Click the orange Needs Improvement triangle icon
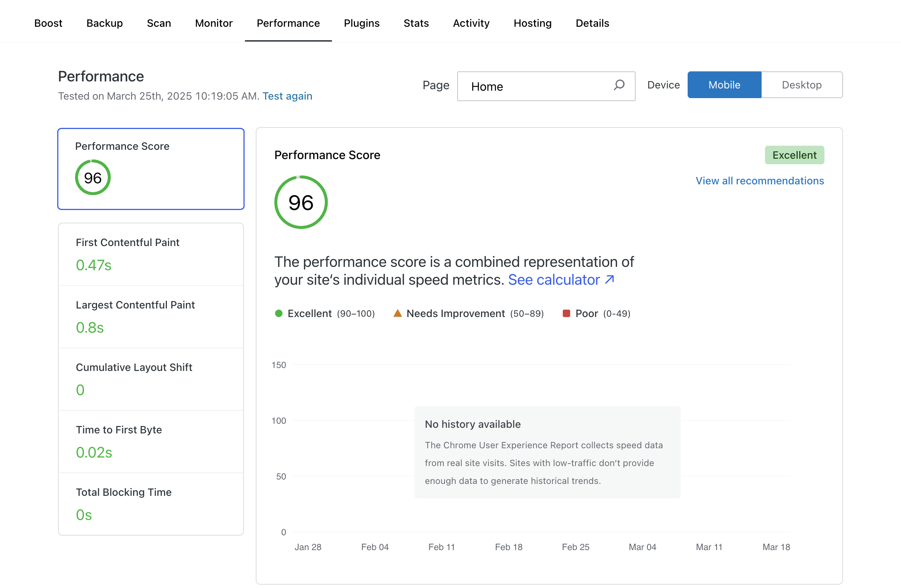 pyautogui.click(x=397, y=313)
